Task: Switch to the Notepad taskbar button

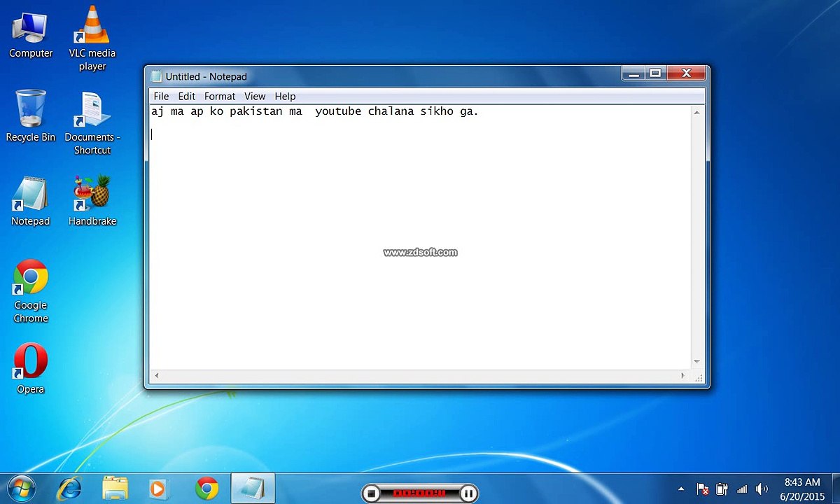Action: [253, 488]
